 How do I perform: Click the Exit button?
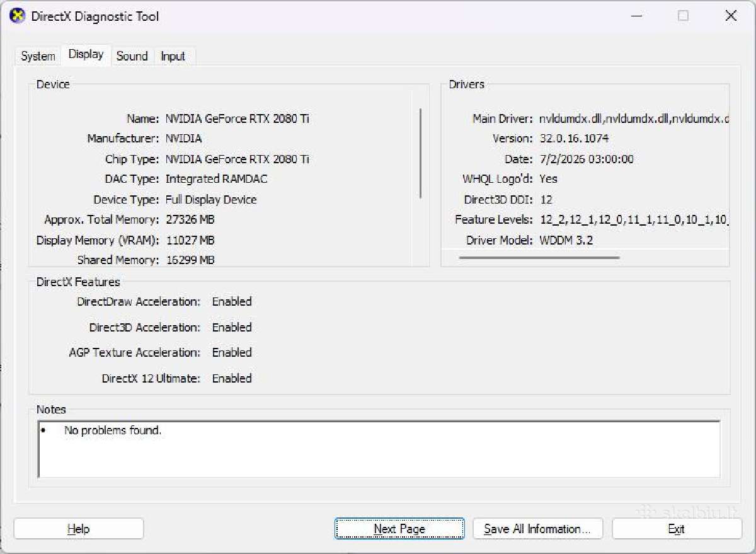point(677,529)
